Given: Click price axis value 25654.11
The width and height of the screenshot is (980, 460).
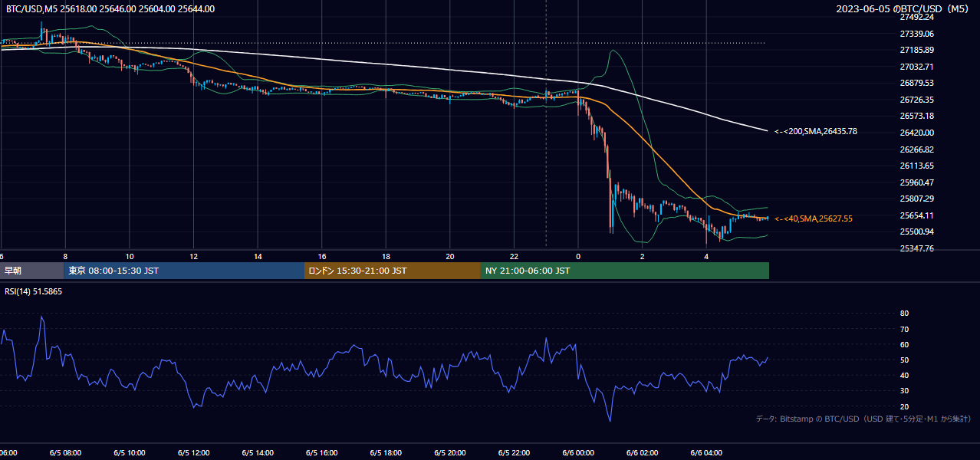Looking at the screenshot, I should 917,215.
